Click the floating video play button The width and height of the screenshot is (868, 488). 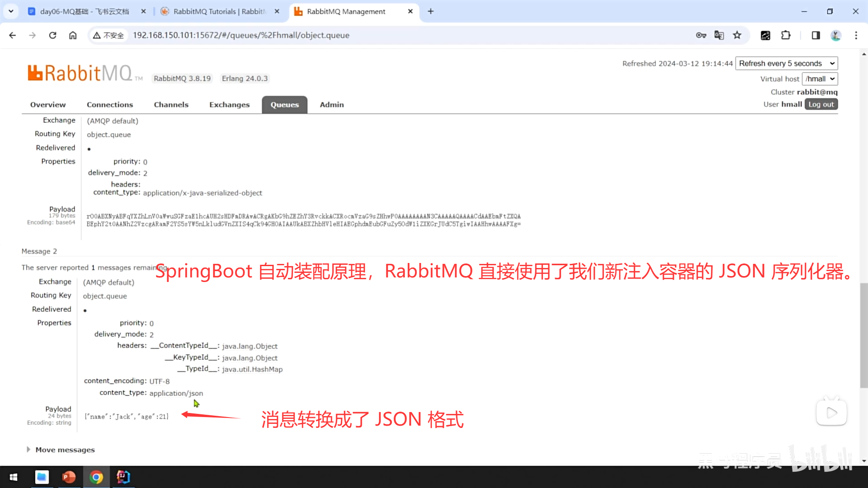pyautogui.click(x=831, y=413)
